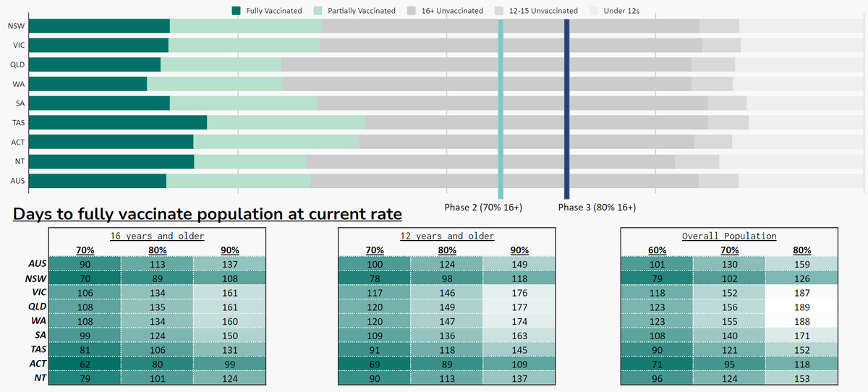Viewport: 868px width, 392px height.
Task: Click the 12 years and older table title
Action: click(447, 236)
